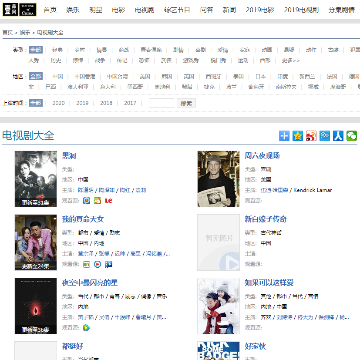Expand more types with 更多>> link

pos(291,61)
